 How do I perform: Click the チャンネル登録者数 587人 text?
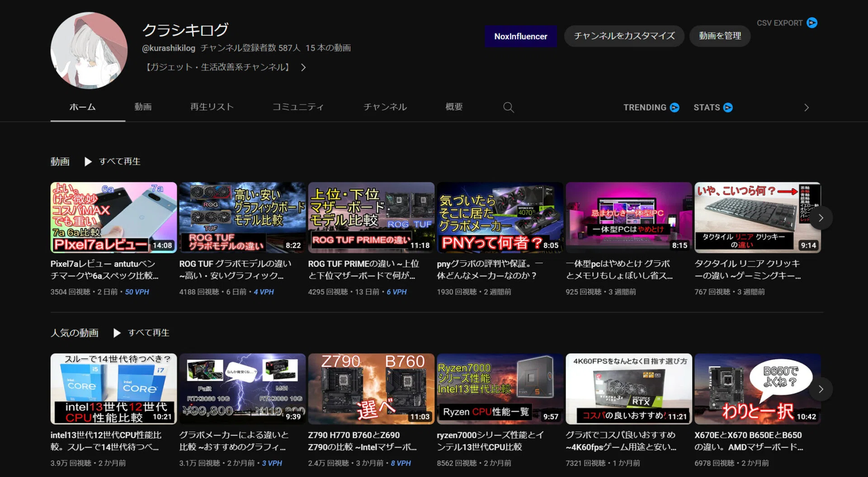[x=250, y=48]
